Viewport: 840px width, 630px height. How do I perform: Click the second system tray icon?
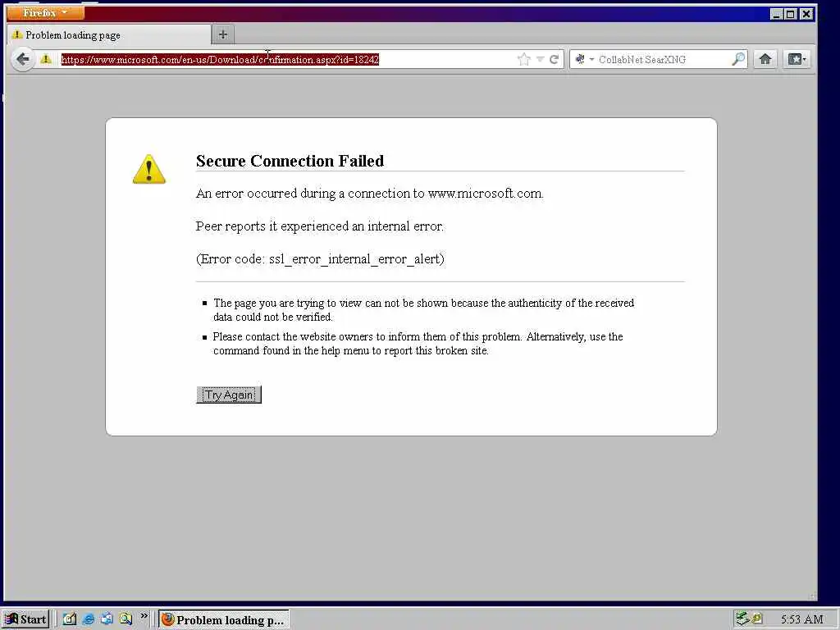[x=756, y=619]
